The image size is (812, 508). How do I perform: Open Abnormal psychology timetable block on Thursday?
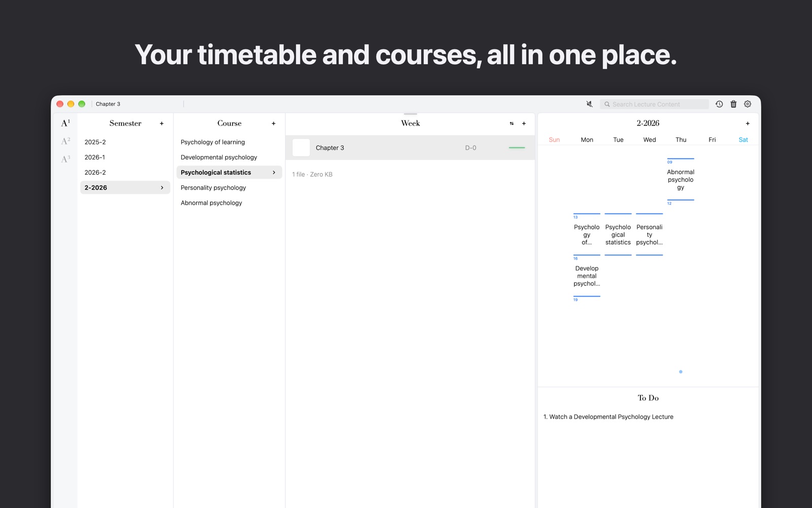pos(681,180)
